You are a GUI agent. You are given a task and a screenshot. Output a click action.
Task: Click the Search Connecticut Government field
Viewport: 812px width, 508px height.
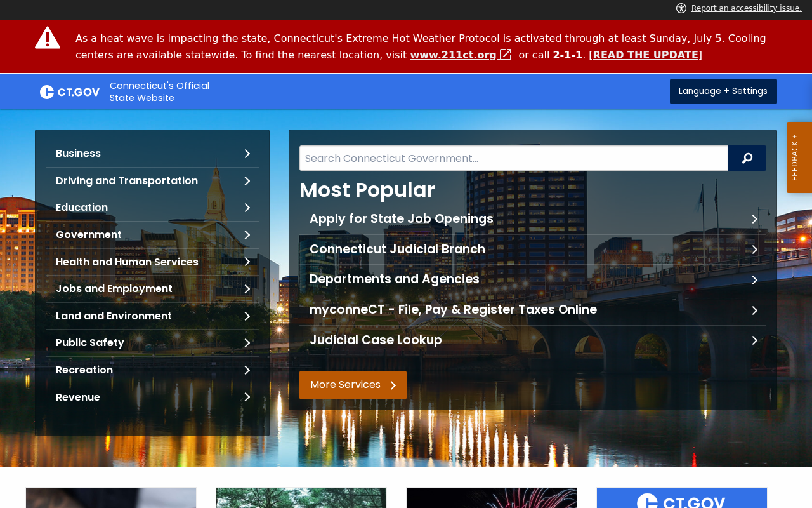click(x=514, y=158)
